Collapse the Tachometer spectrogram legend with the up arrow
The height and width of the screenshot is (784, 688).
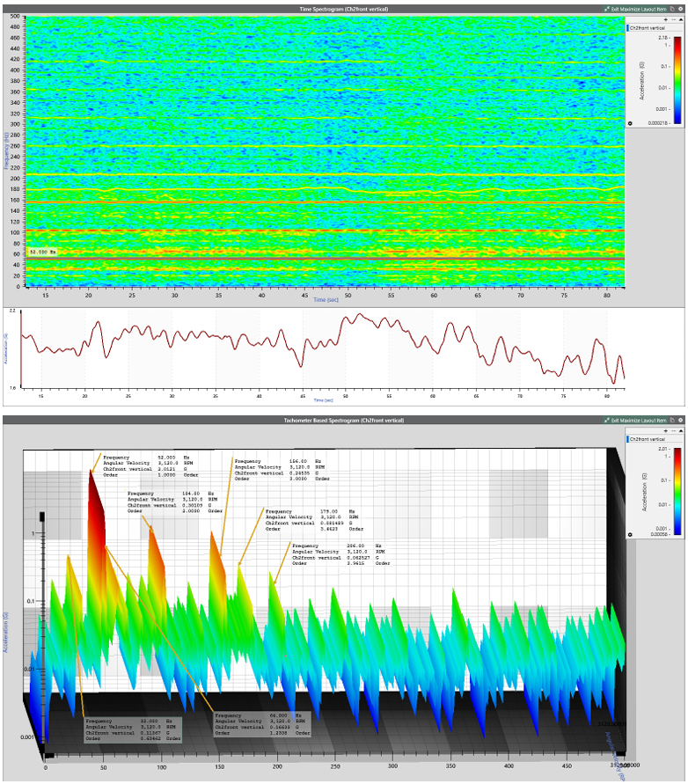tap(680, 430)
